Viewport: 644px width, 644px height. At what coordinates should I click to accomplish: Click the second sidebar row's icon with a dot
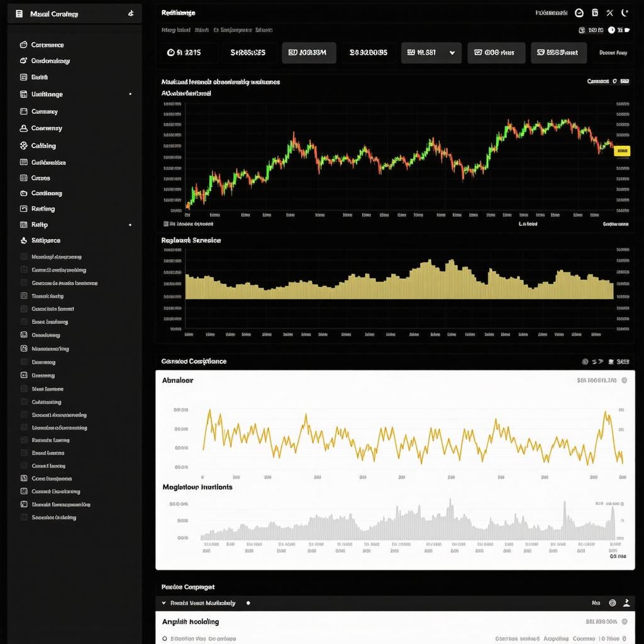point(23,61)
